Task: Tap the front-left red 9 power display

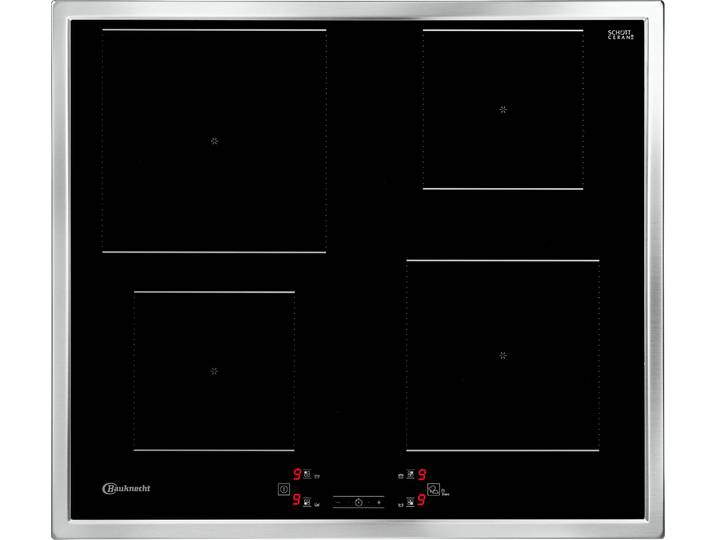Action: [297, 500]
